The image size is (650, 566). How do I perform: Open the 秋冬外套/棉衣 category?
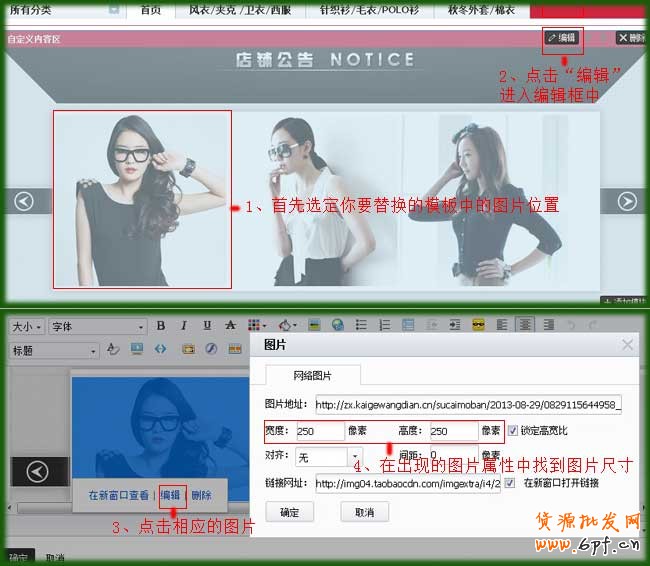[481, 10]
